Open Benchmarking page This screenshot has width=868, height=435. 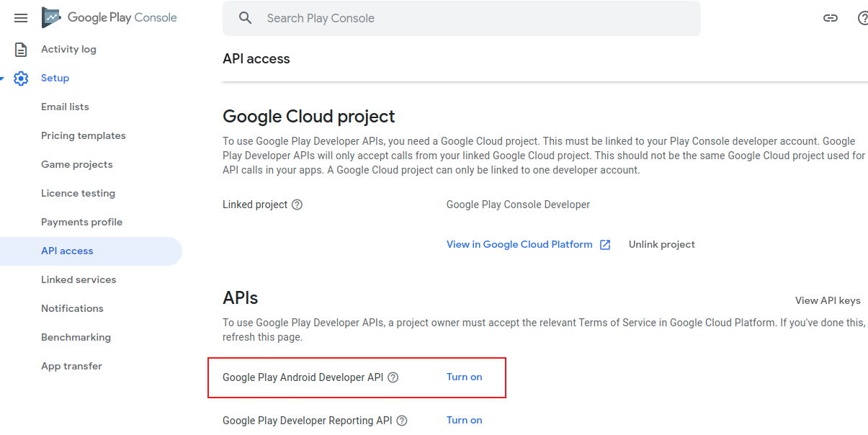click(76, 337)
